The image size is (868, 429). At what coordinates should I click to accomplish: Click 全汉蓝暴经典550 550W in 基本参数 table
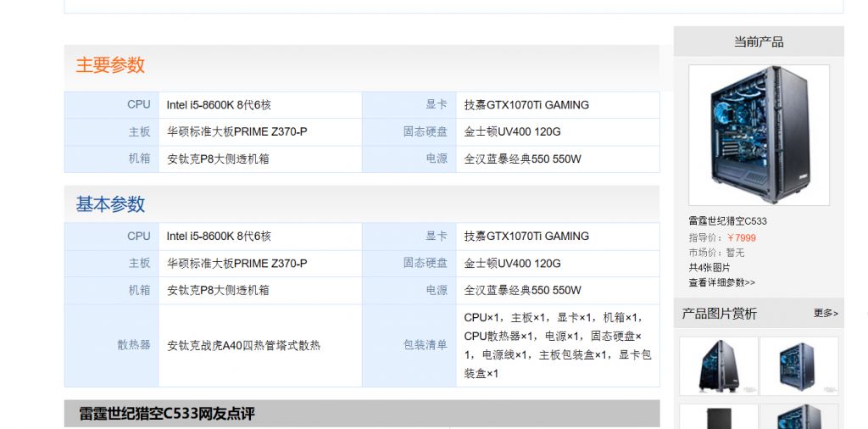click(522, 290)
